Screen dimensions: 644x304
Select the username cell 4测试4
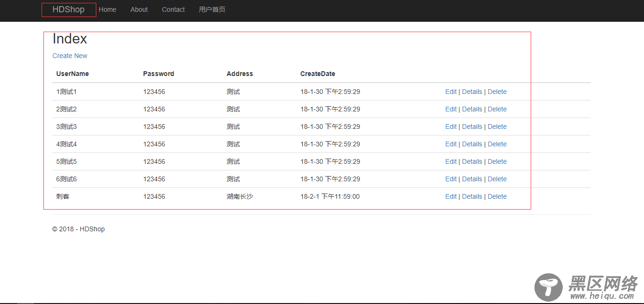pyautogui.click(x=66, y=144)
